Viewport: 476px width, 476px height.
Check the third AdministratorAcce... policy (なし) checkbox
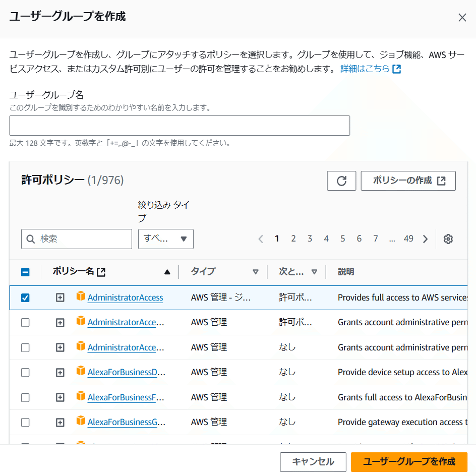pos(25,347)
